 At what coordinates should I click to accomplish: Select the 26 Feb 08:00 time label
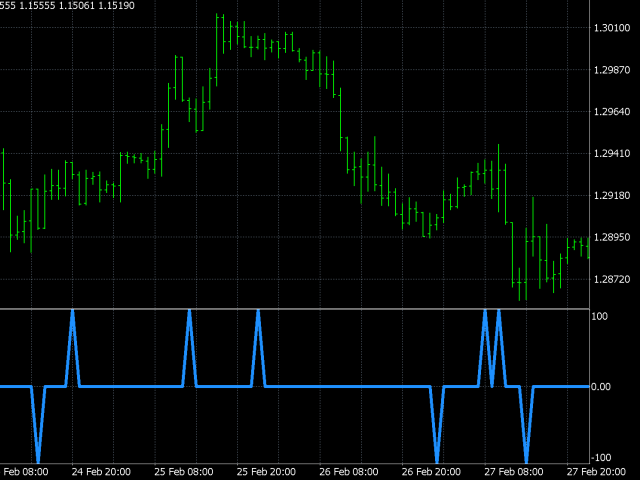coord(349,472)
